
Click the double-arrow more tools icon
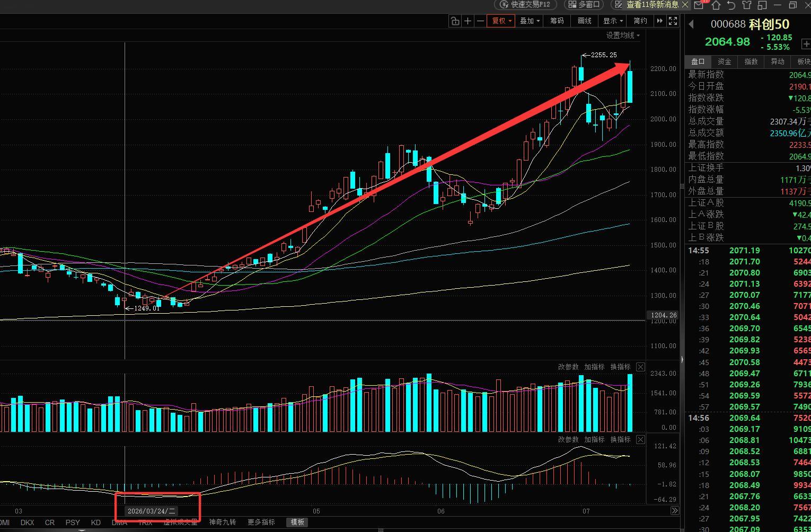(660, 21)
